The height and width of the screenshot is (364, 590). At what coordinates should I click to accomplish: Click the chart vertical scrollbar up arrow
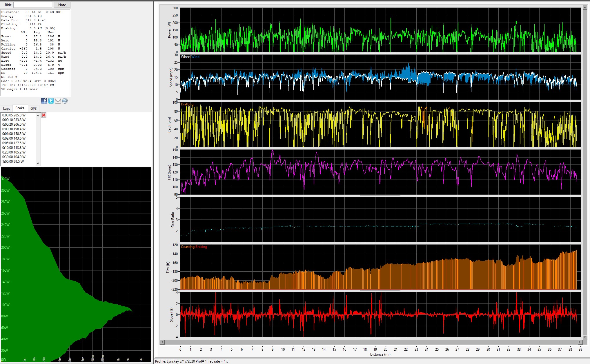pos(585,8)
